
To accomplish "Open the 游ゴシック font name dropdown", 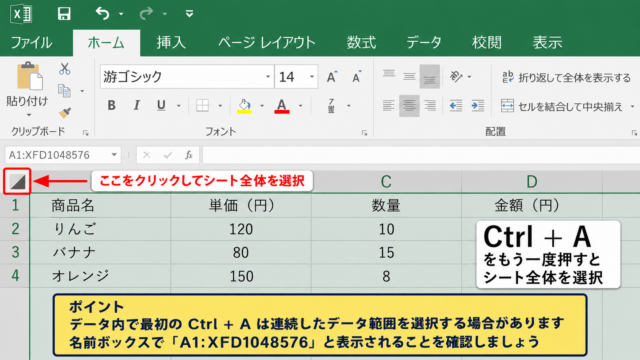I will coord(268,77).
